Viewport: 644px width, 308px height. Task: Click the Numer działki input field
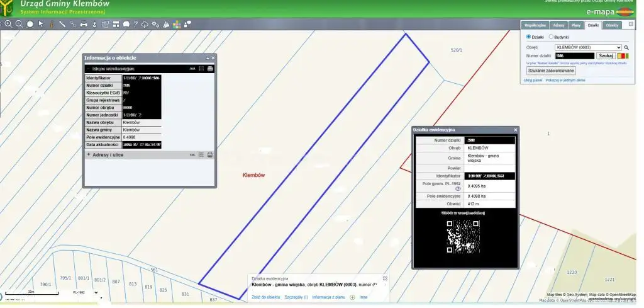point(574,55)
